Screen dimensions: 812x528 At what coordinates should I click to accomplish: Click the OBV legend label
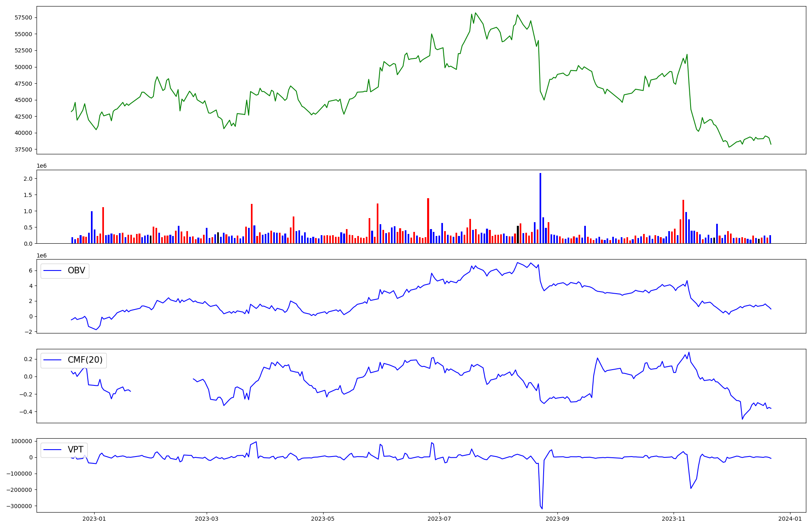[76, 270]
